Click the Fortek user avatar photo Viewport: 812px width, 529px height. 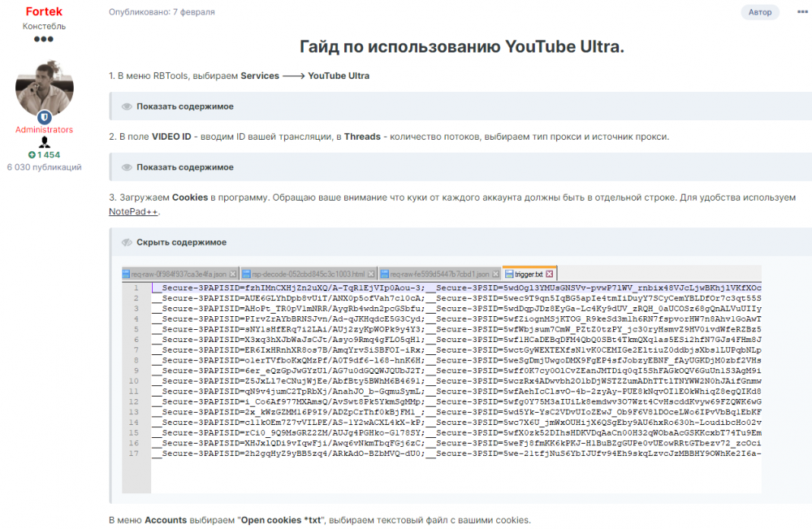click(44, 85)
